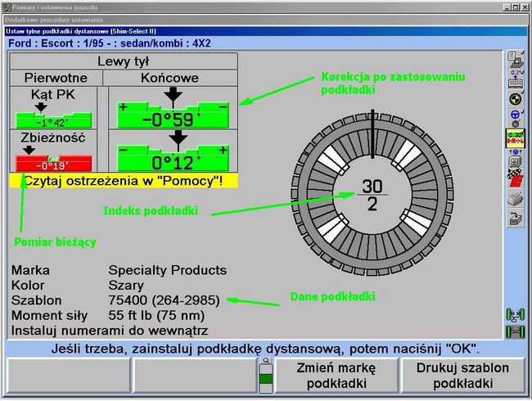Screen dimensions: 532x401
Task: Click the green softkey level selector
Action: pyautogui.click(x=266, y=379)
